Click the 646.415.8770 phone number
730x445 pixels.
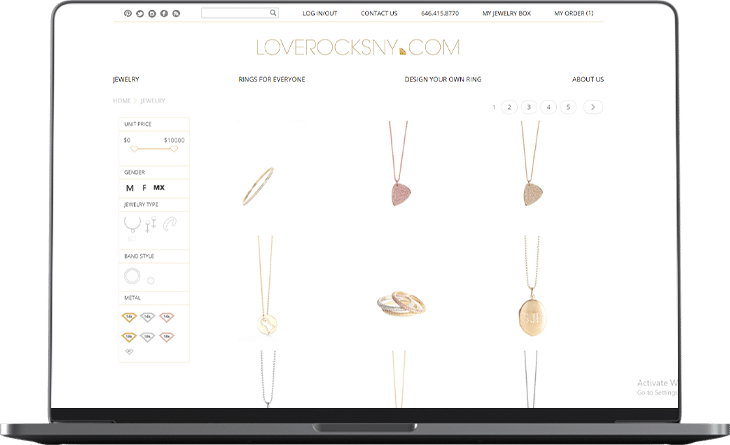440,13
